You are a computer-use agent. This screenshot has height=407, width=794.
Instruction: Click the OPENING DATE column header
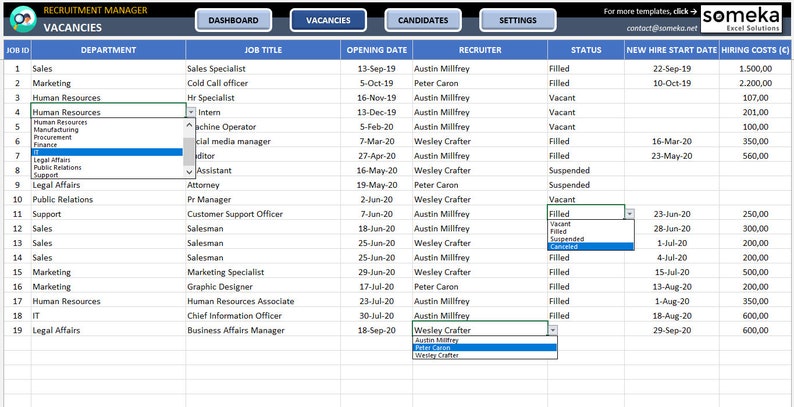pyautogui.click(x=377, y=50)
